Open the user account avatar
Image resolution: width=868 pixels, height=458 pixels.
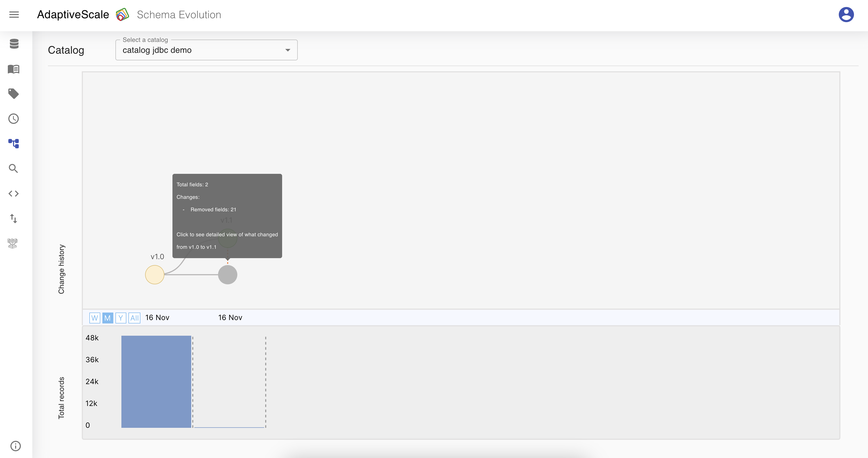click(x=846, y=15)
